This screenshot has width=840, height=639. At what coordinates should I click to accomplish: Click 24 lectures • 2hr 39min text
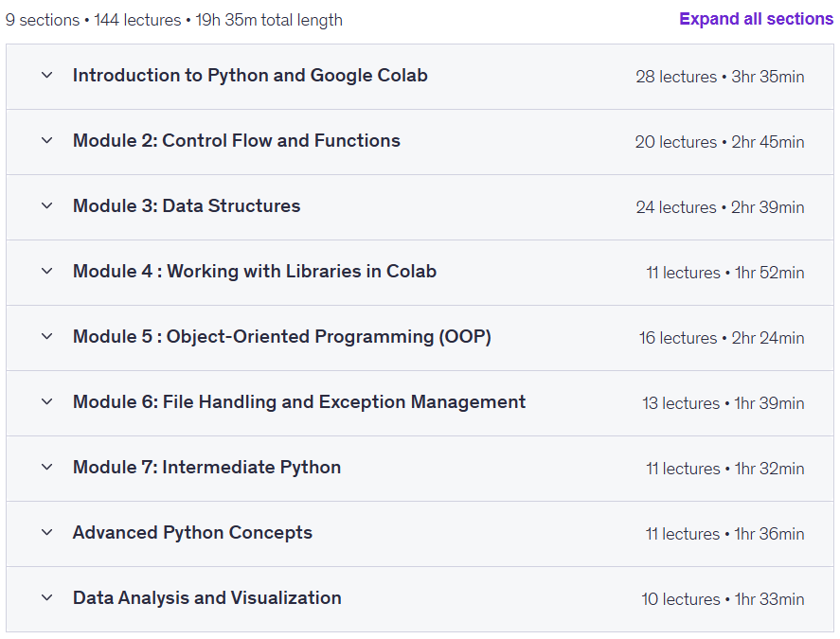(x=720, y=207)
